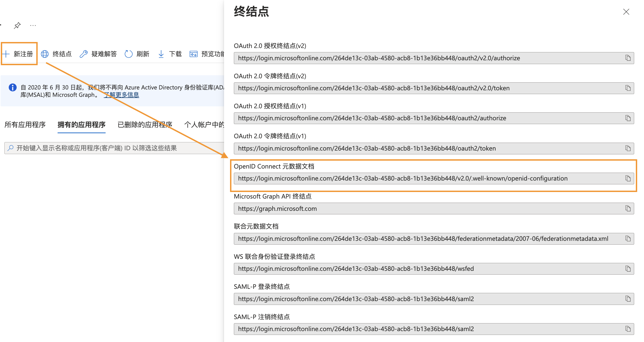Click the 刷新 refresh button
Viewport: 644px width, 342px height.
pos(137,54)
